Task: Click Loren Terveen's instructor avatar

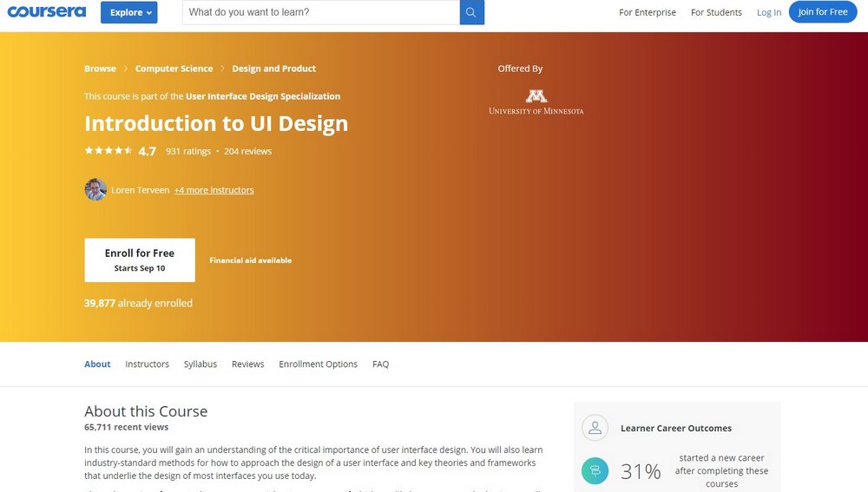Action: [95, 189]
